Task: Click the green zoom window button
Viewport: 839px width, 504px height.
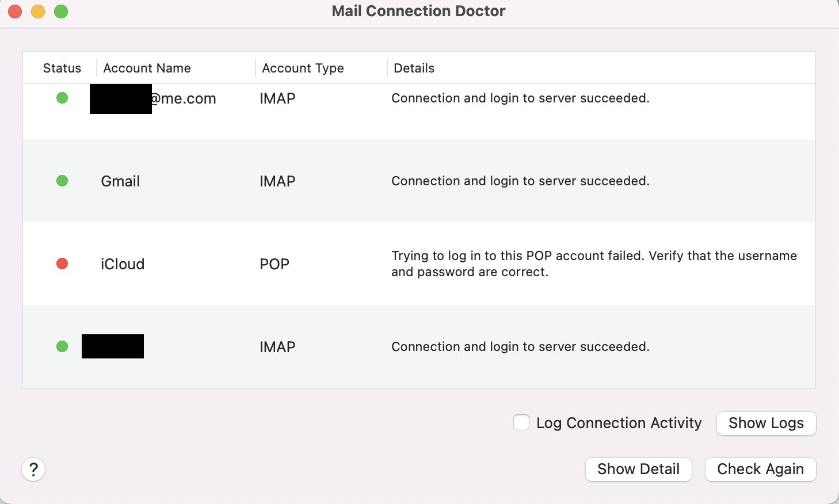Action: 61,12
